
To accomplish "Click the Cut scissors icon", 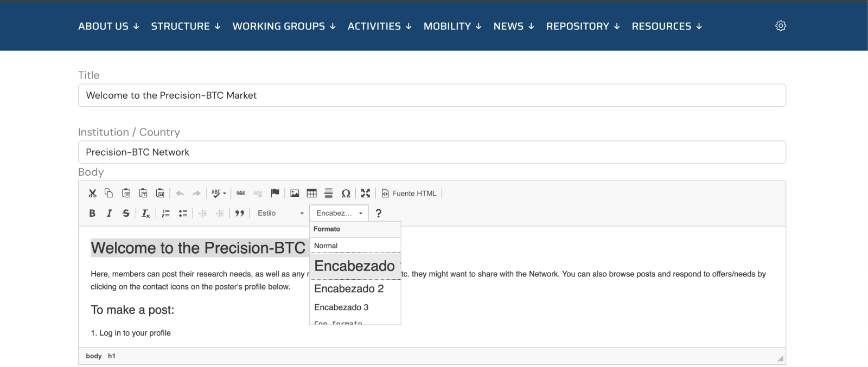I will coord(92,194).
